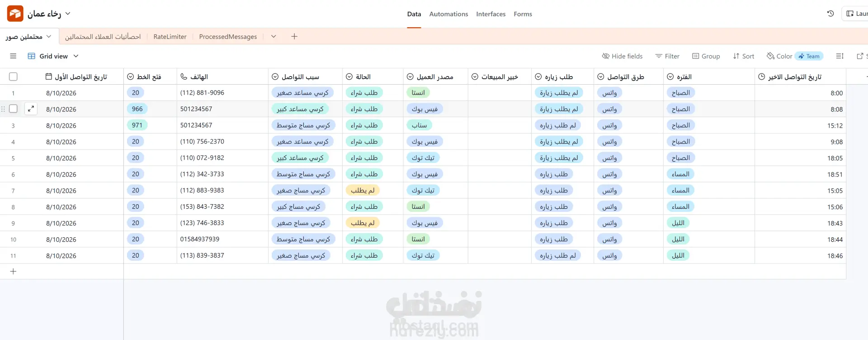
Task: Open the tables list chevron after ProcessedMessages
Action: point(274,36)
